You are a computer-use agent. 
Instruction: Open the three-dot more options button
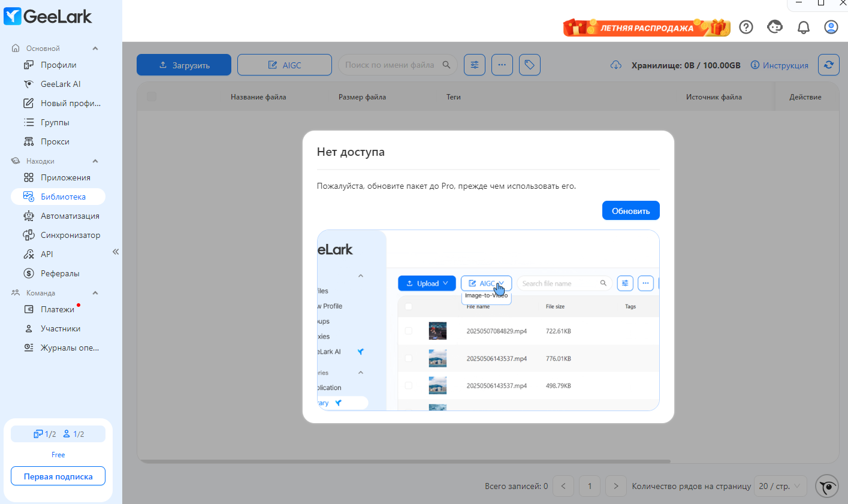tap(502, 65)
